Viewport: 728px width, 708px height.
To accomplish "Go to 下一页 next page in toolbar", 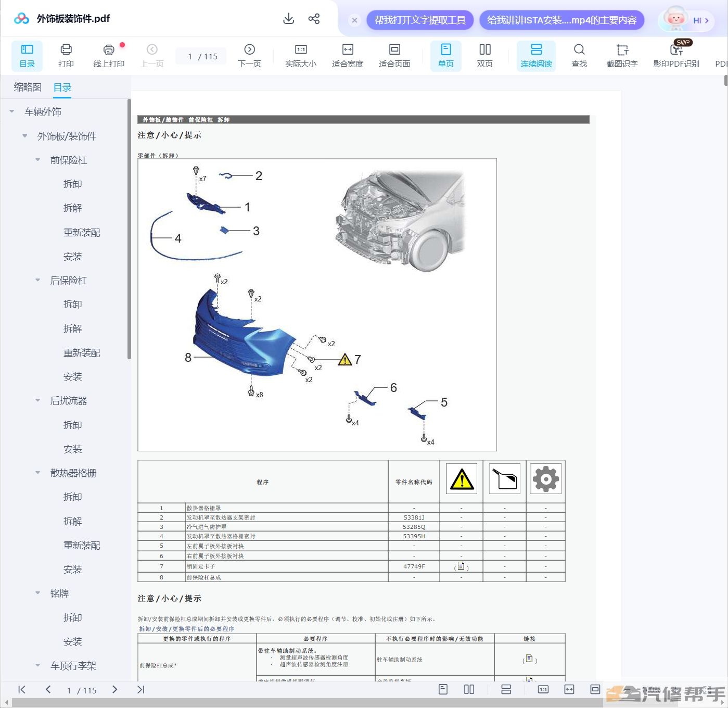I will 249,56.
